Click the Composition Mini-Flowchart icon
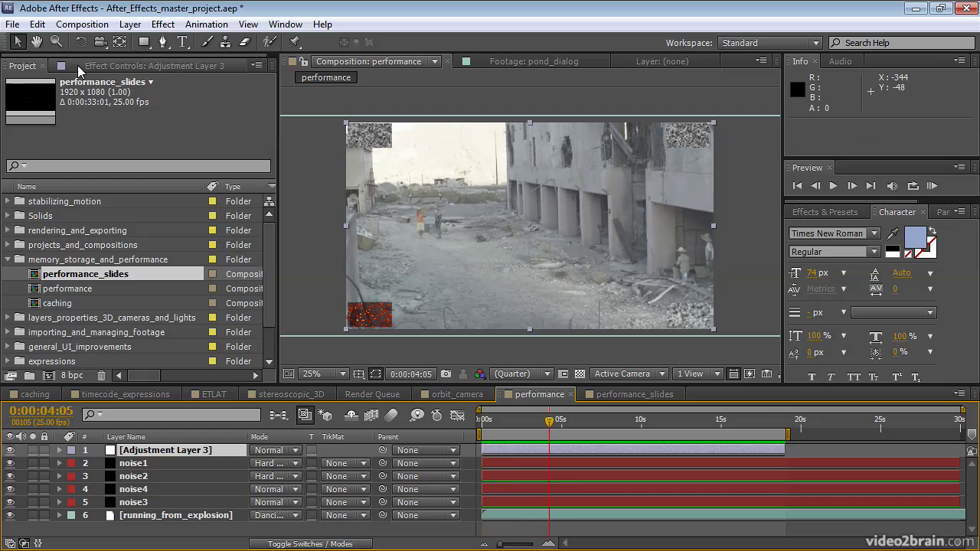 coord(279,416)
